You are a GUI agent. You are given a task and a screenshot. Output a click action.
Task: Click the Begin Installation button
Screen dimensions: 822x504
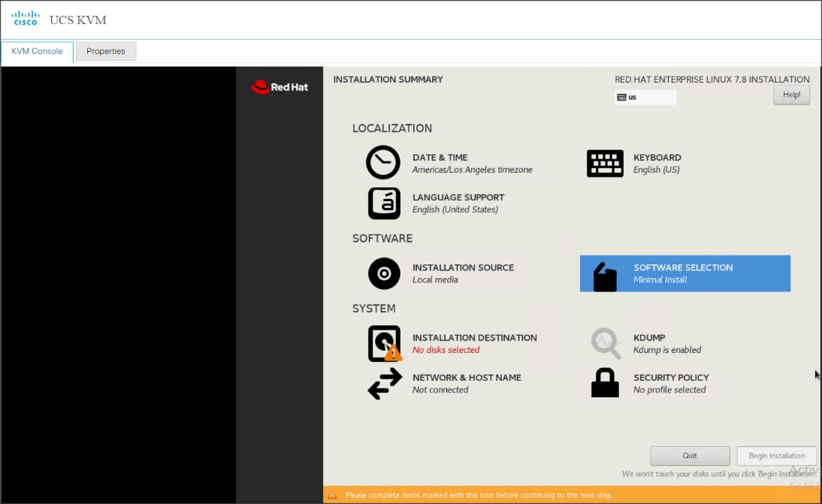[776, 455]
